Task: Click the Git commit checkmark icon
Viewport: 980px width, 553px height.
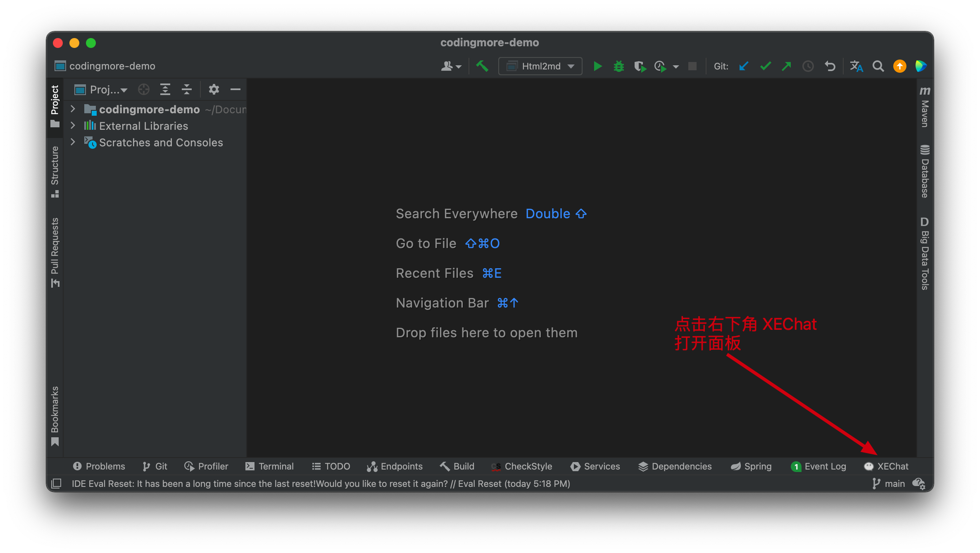Action: coord(765,66)
